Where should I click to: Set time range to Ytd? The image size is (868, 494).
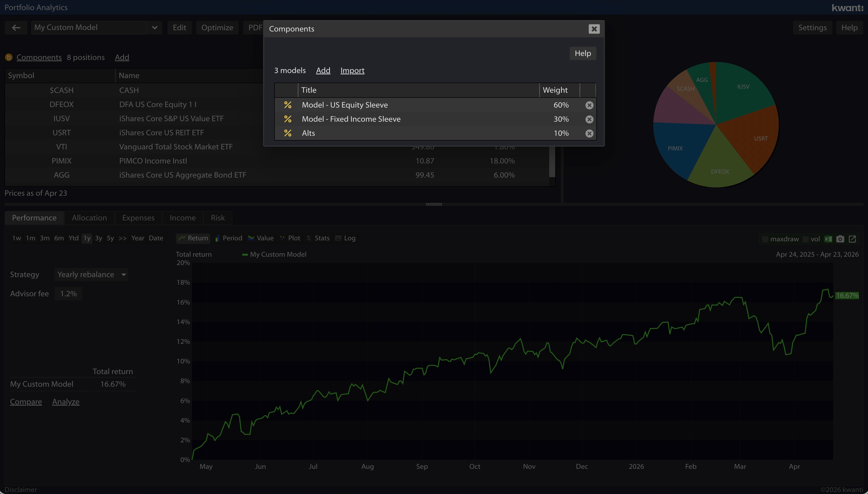click(x=73, y=238)
